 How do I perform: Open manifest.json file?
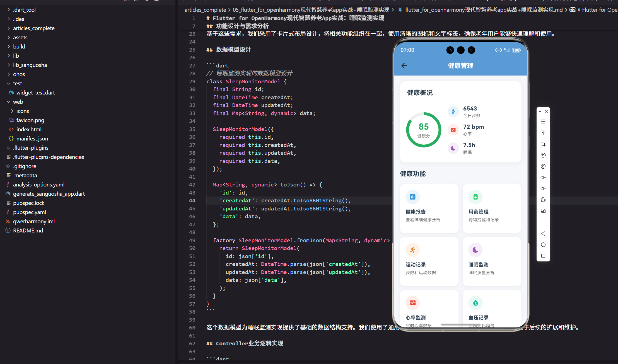point(32,139)
